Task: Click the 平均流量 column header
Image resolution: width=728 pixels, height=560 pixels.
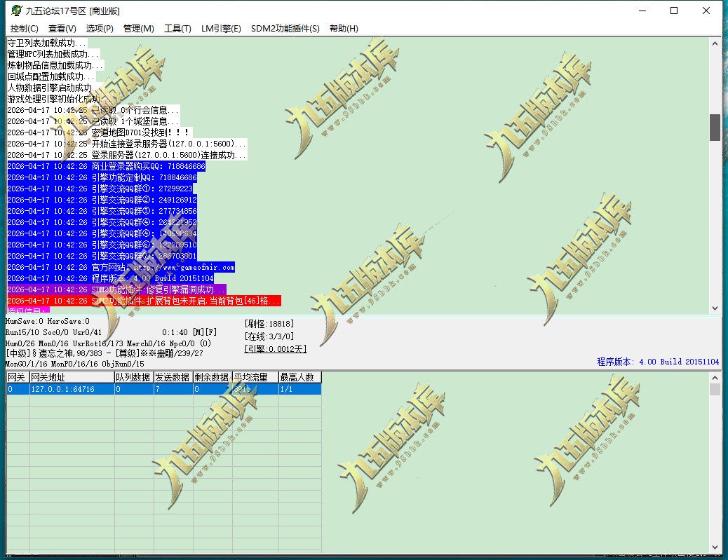Action: coord(255,377)
